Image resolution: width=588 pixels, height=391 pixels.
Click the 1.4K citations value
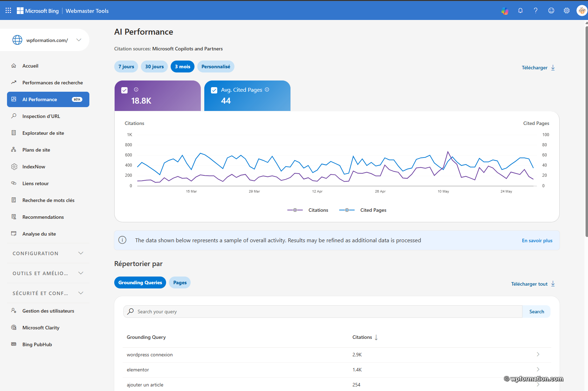(x=357, y=370)
